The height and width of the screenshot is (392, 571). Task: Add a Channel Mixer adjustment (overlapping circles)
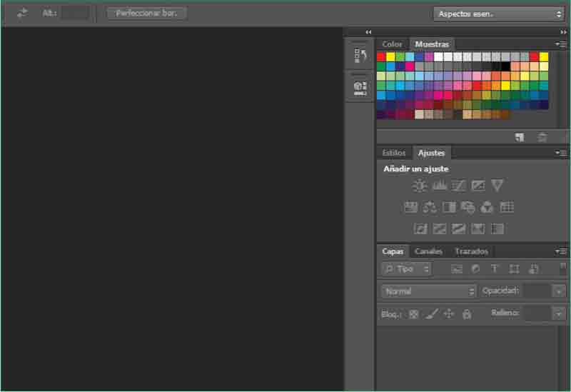tap(487, 207)
